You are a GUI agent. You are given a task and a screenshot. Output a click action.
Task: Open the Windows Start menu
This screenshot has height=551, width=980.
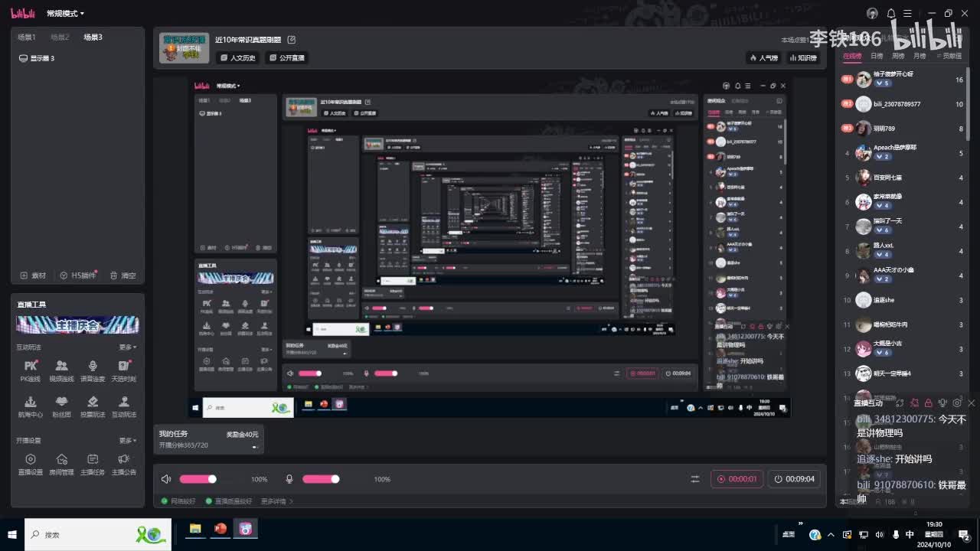click(x=12, y=534)
